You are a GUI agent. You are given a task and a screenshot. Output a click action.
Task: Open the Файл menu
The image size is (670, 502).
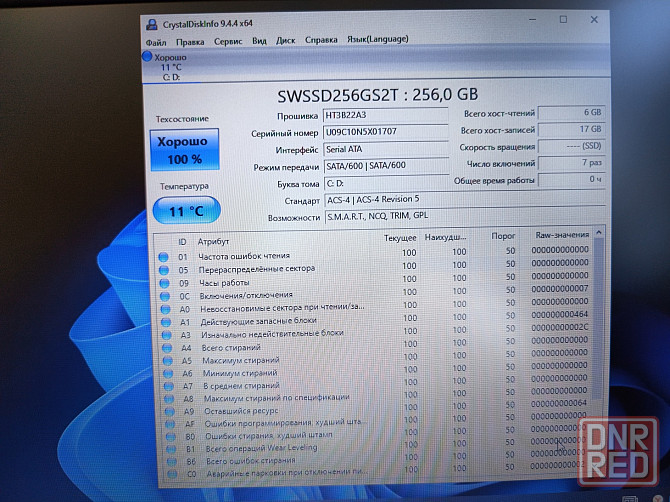[156, 42]
